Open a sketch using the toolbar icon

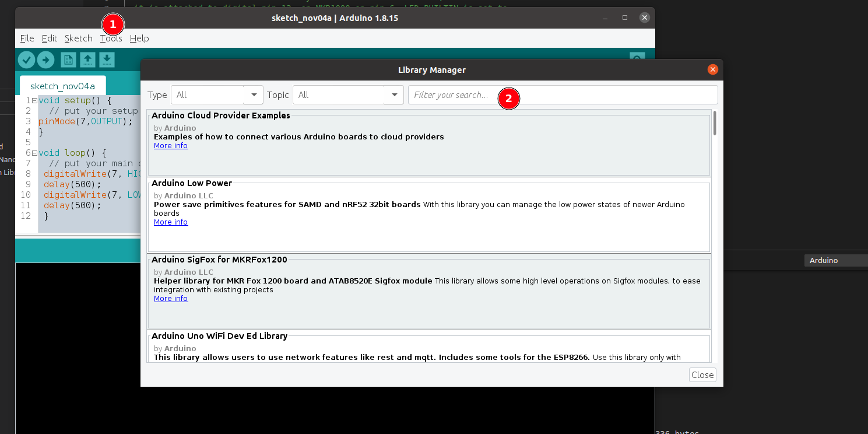[x=87, y=59]
